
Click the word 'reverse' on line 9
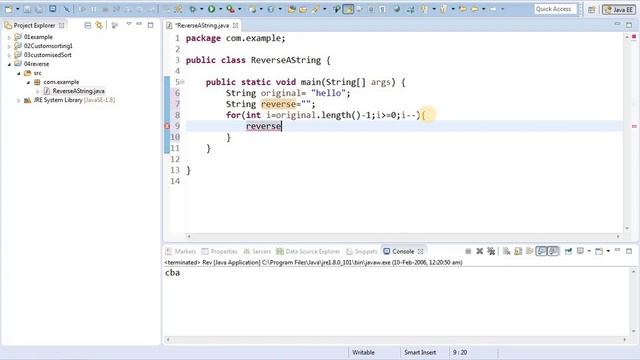[264, 126]
